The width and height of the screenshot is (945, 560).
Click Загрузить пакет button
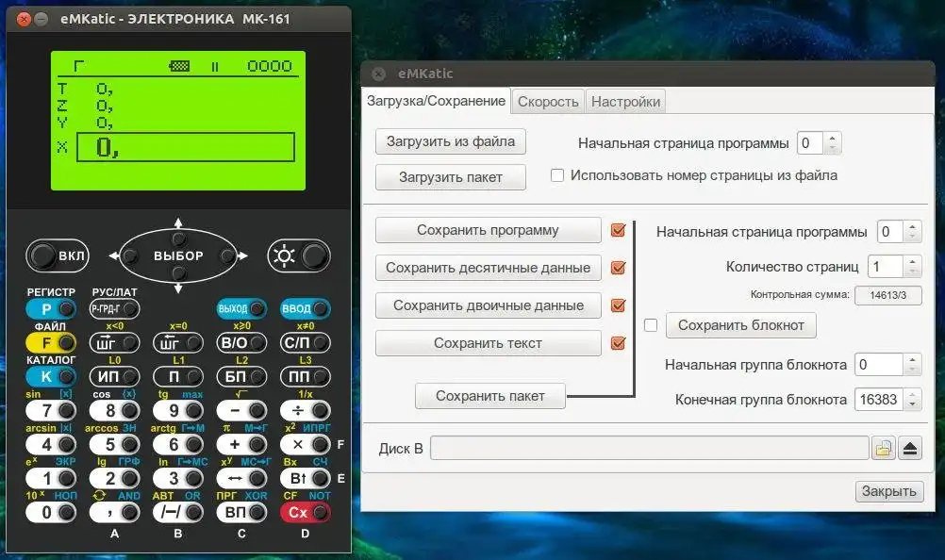[x=450, y=177]
